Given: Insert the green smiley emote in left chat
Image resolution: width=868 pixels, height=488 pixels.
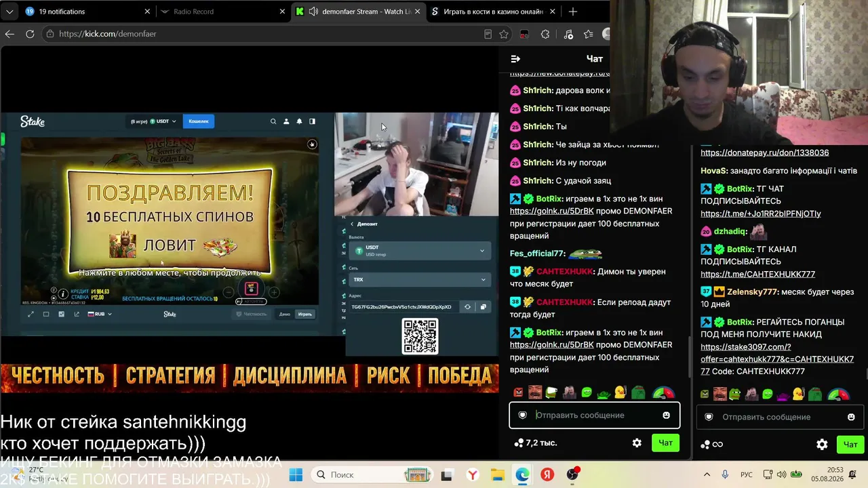Looking at the screenshot, I should 587,392.
